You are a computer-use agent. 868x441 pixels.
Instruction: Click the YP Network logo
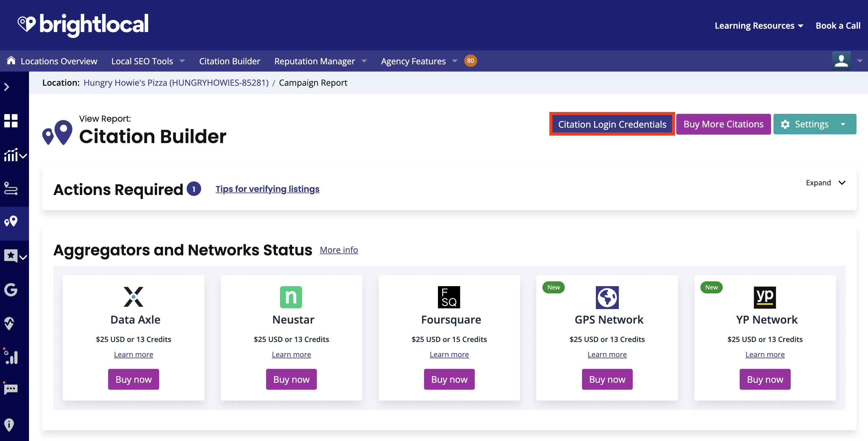click(x=765, y=298)
